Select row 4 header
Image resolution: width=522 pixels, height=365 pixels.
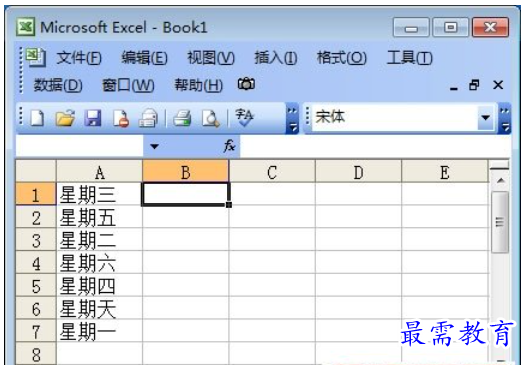pyautogui.click(x=36, y=262)
